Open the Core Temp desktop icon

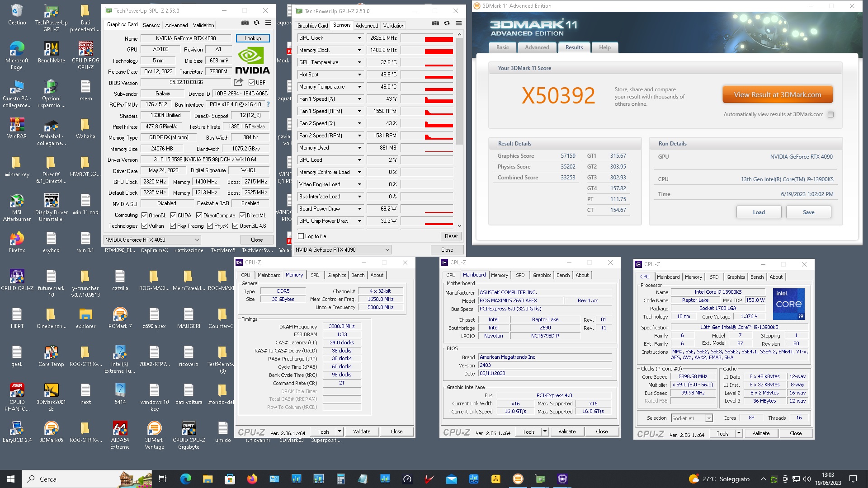tap(51, 356)
